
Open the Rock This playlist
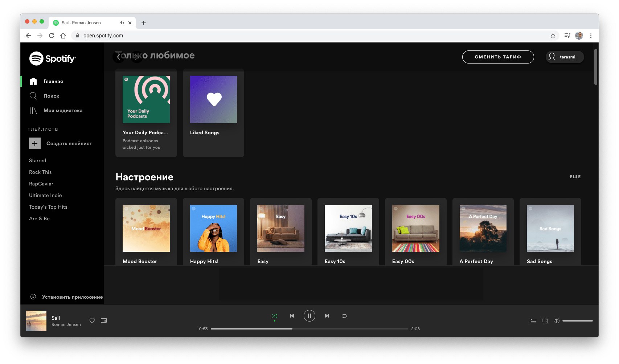click(x=40, y=172)
